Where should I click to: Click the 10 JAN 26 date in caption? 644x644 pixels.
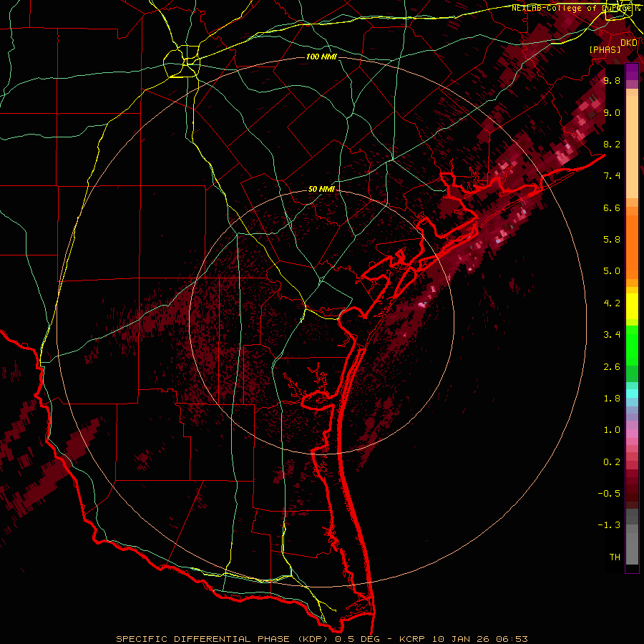[462, 639]
